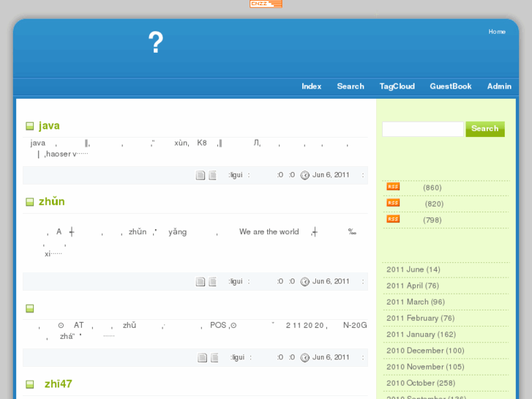Click RSS icon for category with 820 posts
Screen dimensions: 532x399
pyautogui.click(x=393, y=203)
